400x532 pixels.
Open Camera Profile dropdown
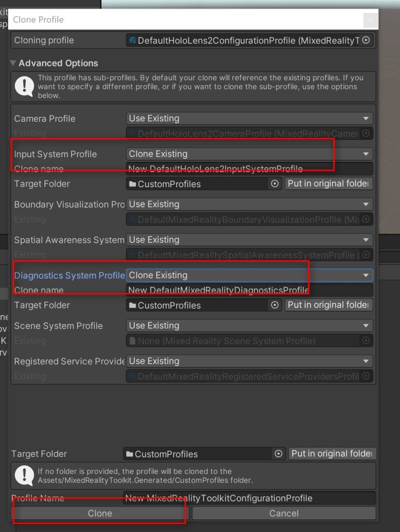[x=249, y=118]
